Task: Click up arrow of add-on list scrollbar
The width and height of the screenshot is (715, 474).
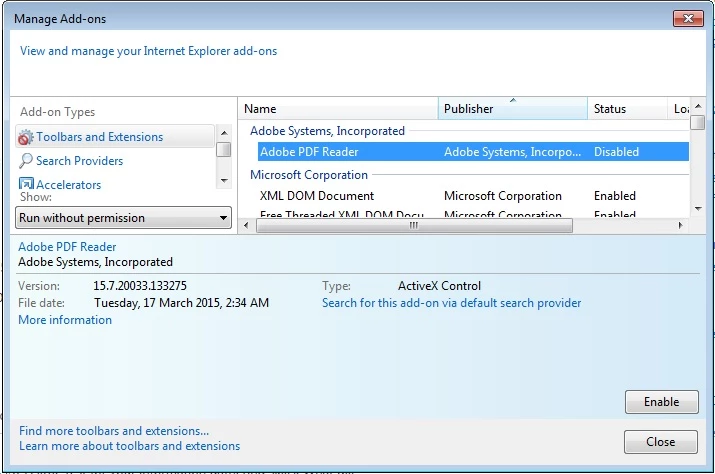Action: (x=698, y=106)
